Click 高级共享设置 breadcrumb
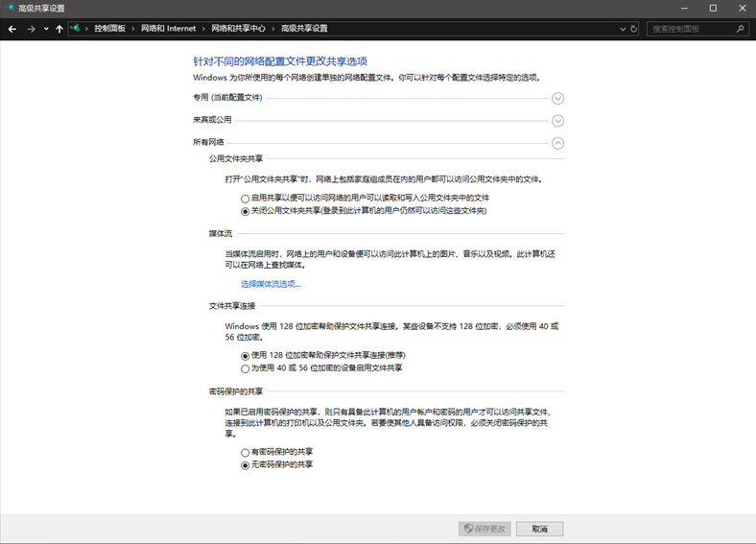The image size is (756, 544). (x=304, y=29)
